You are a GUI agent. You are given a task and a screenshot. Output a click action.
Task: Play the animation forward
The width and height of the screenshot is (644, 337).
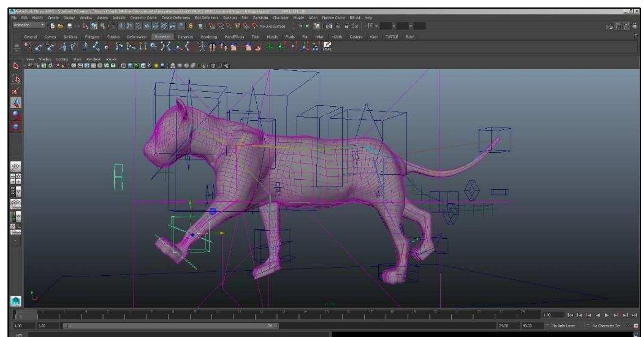pos(607,315)
